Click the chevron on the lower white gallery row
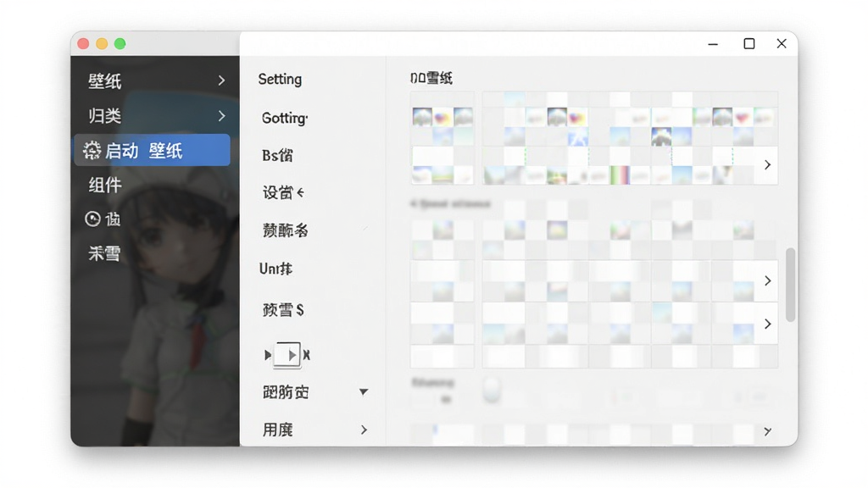Image resolution: width=868 pixels, height=488 pixels. [767, 324]
